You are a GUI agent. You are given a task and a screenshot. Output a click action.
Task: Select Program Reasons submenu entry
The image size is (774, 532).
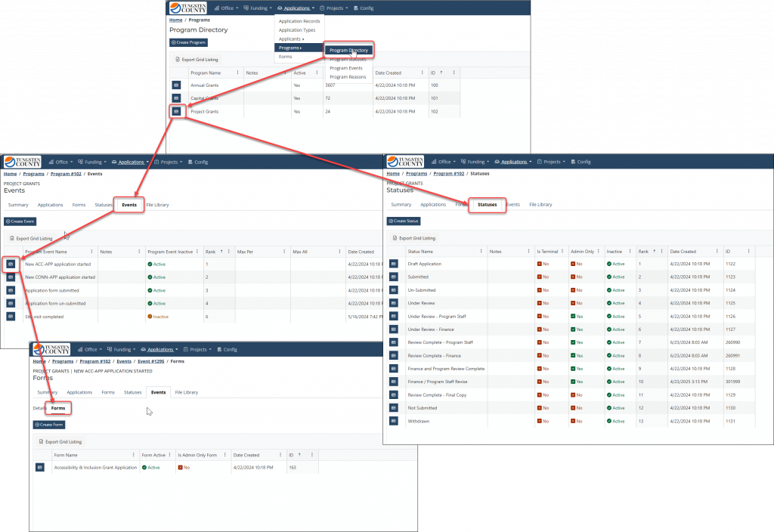[348, 77]
